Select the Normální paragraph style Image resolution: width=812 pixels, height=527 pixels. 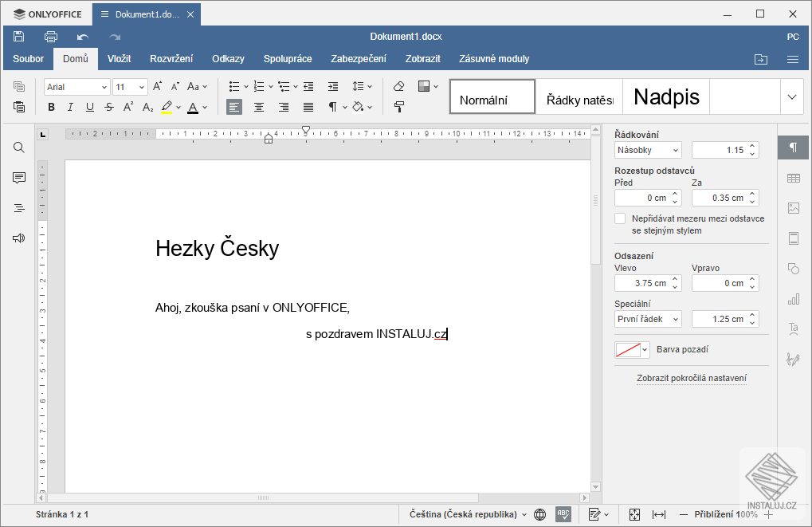point(492,96)
